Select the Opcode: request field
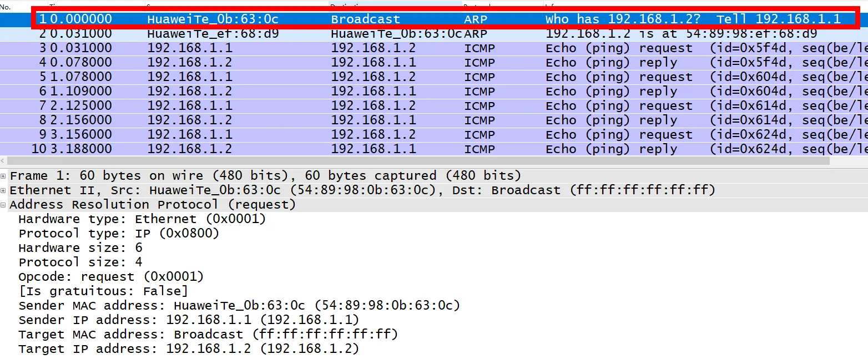The image size is (868, 364). pos(111,277)
